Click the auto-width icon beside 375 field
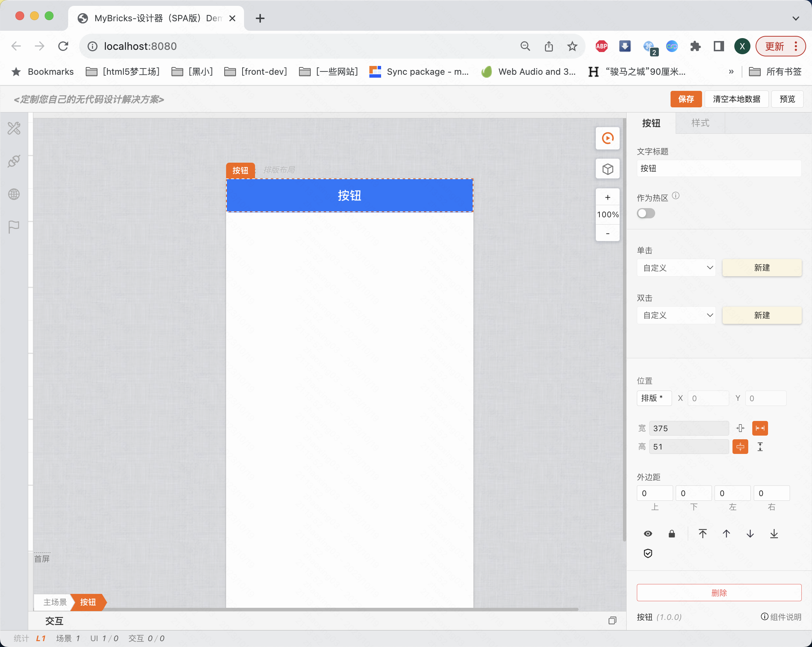 (740, 428)
